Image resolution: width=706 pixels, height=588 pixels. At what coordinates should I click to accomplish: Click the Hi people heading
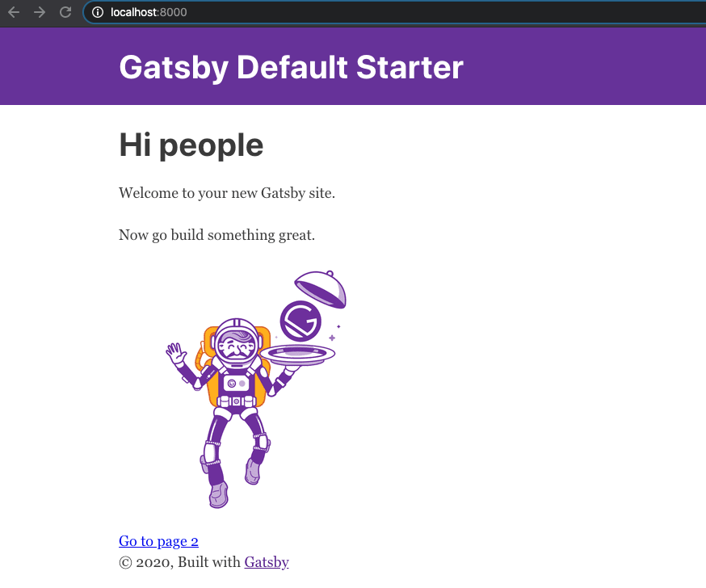(191, 145)
